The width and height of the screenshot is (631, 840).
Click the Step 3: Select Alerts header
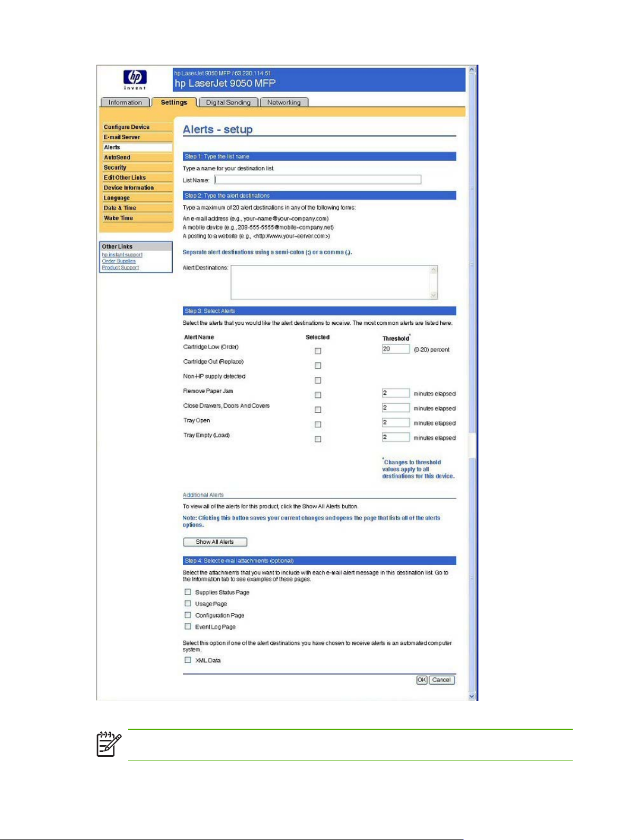[319, 311]
